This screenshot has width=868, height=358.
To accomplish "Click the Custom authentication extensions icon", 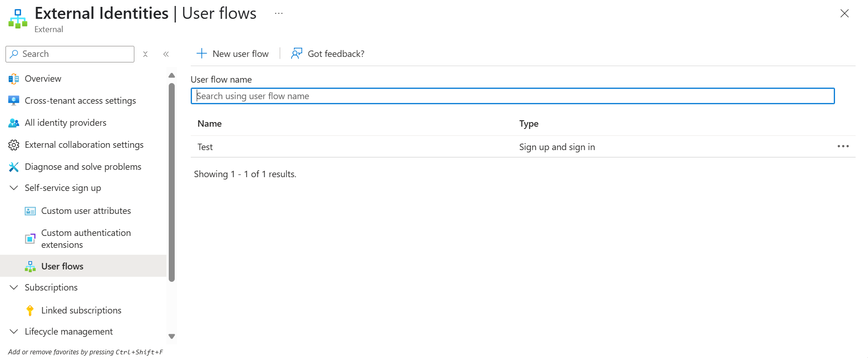I will coord(30,239).
